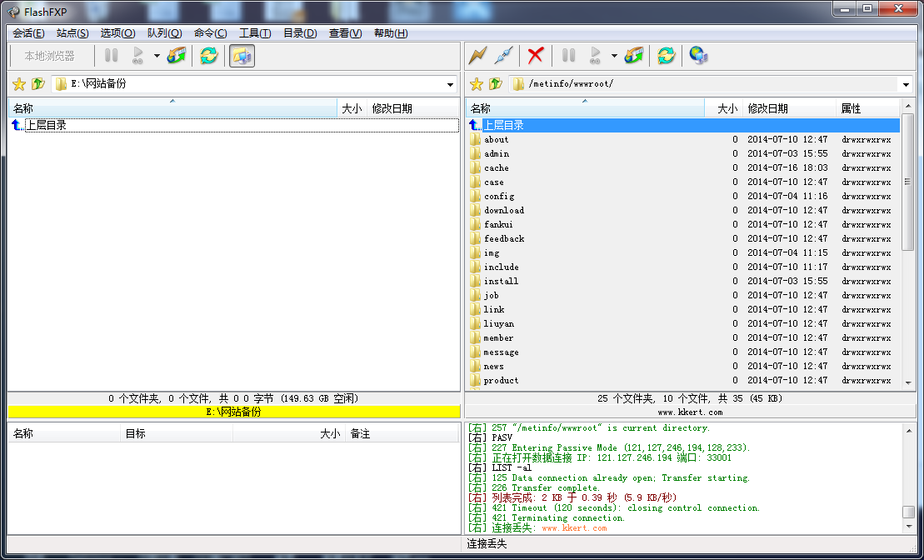
Task: Expand the local path E:\网站备份 dropdown
Action: pos(450,84)
